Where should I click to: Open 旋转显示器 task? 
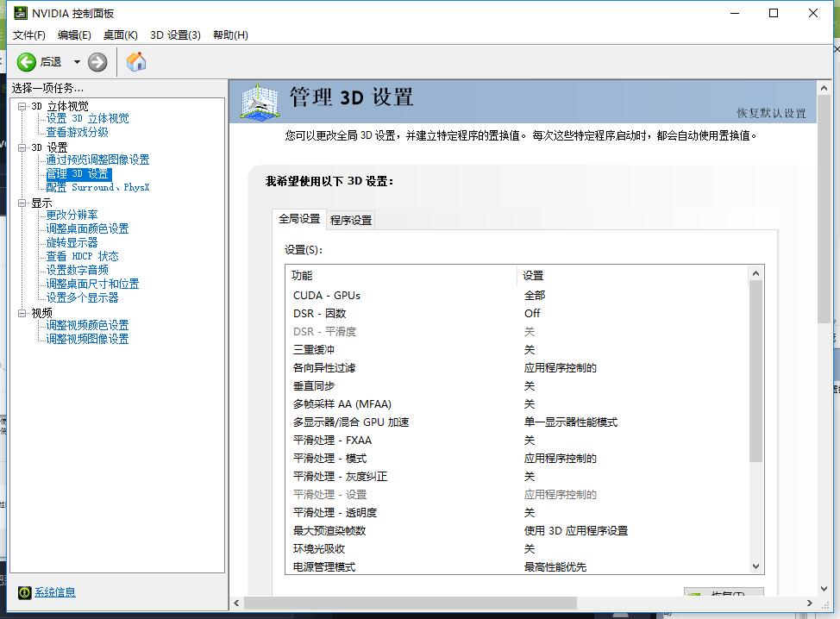pyautogui.click(x=72, y=242)
